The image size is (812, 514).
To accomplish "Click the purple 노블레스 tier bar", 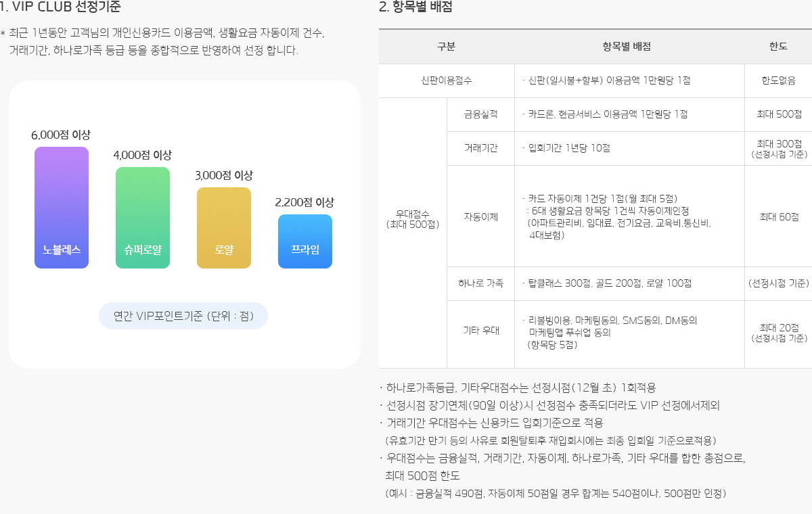I will pyautogui.click(x=62, y=208).
